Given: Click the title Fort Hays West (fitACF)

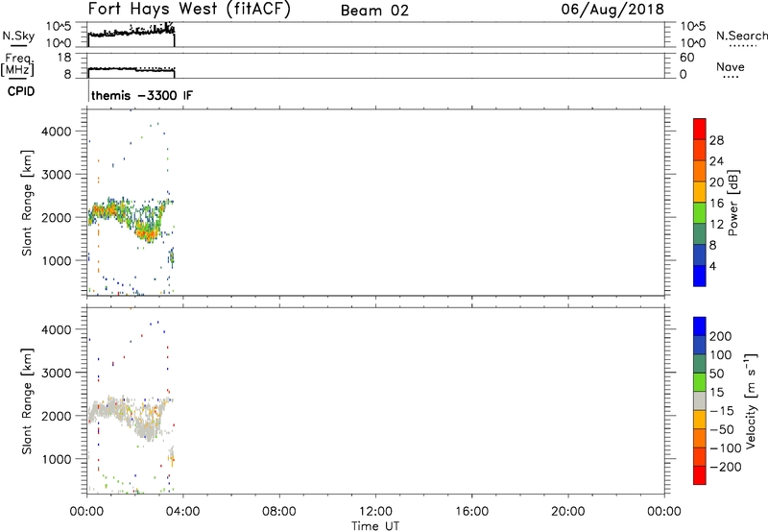Looking at the screenshot, I should tap(189, 9).
